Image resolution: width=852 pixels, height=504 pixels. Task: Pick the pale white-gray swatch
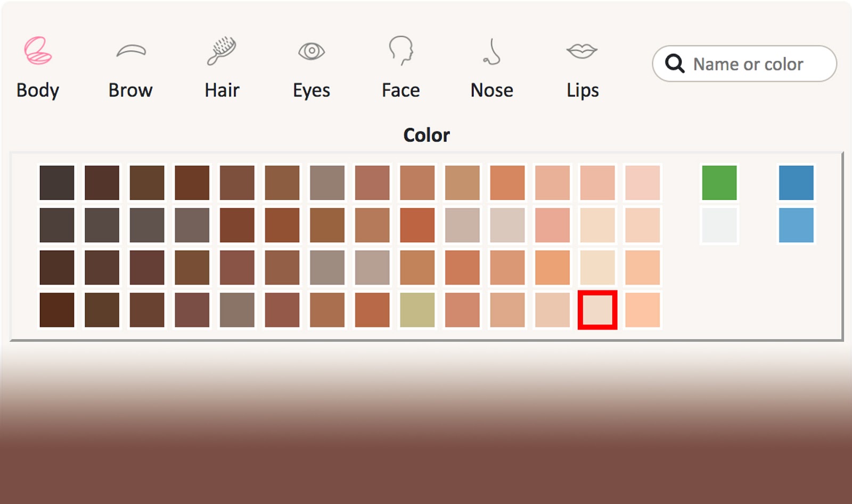click(x=719, y=225)
